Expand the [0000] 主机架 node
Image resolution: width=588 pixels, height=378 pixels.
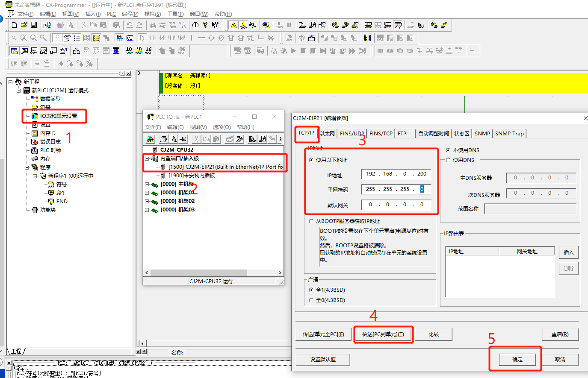click(147, 184)
